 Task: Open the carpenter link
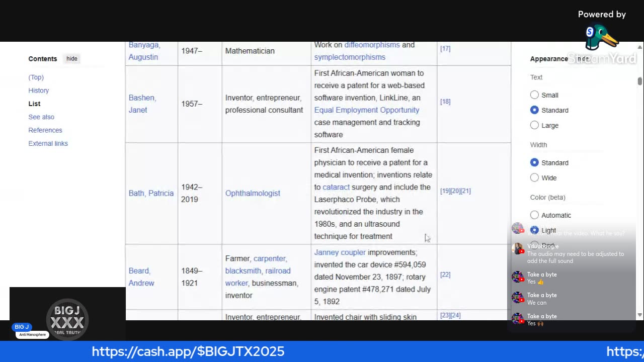coord(270,258)
